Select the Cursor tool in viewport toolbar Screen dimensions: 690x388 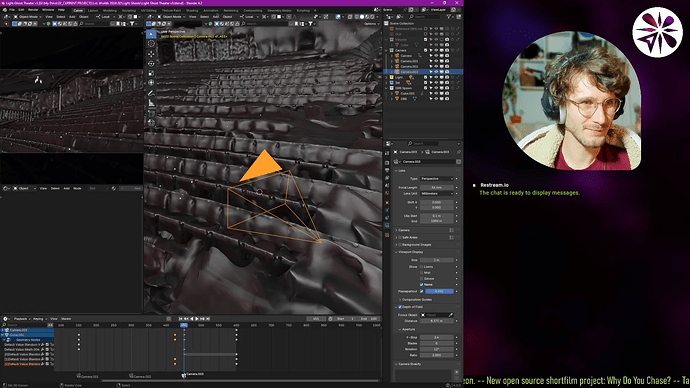point(151,44)
